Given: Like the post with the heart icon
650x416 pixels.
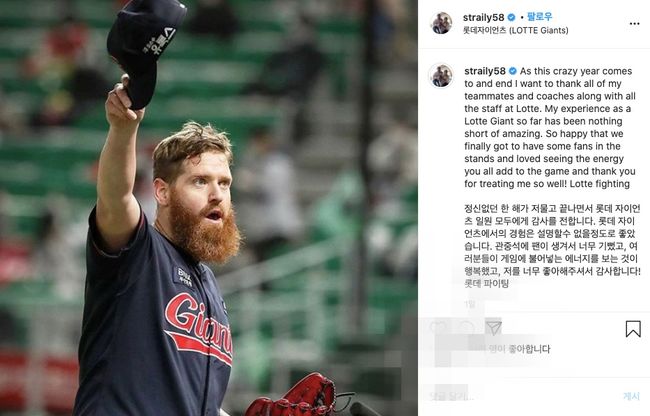Looking at the screenshot, I should click(x=437, y=327).
